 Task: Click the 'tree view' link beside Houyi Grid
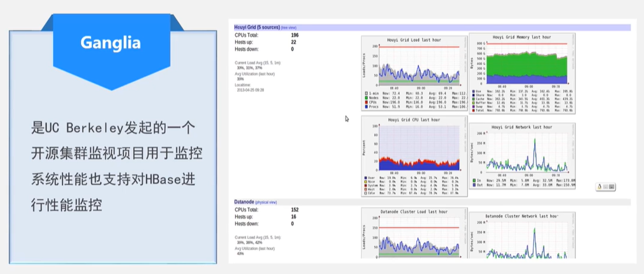pyautogui.click(x=289, y=27)
